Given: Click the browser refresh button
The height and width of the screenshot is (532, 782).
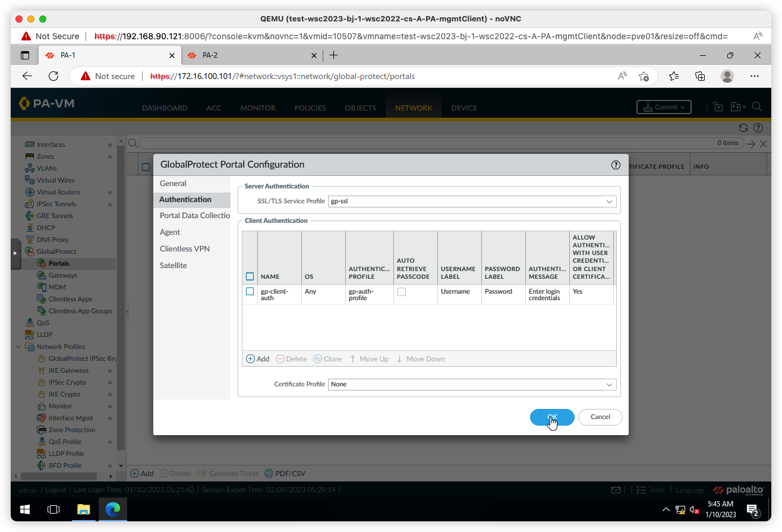Looking at the screenshot, I should (53, 76).
